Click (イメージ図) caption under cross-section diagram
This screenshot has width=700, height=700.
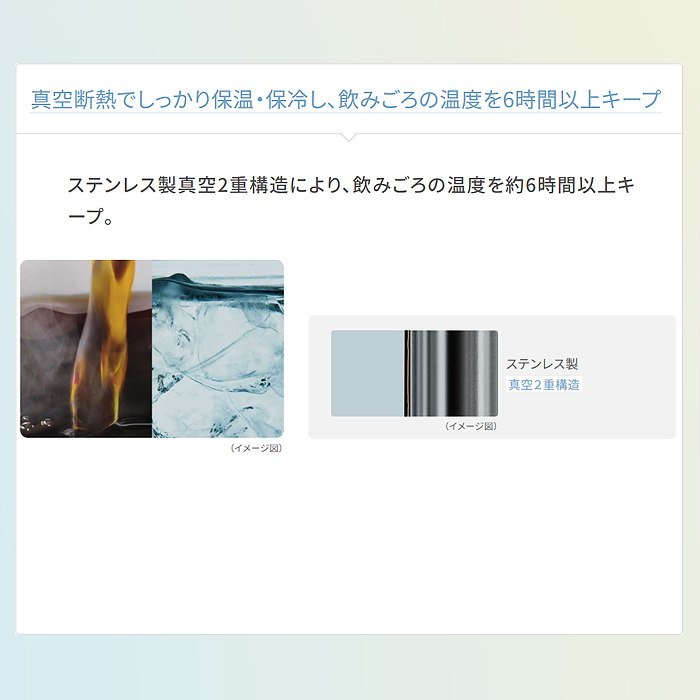(x=471, y=426)
